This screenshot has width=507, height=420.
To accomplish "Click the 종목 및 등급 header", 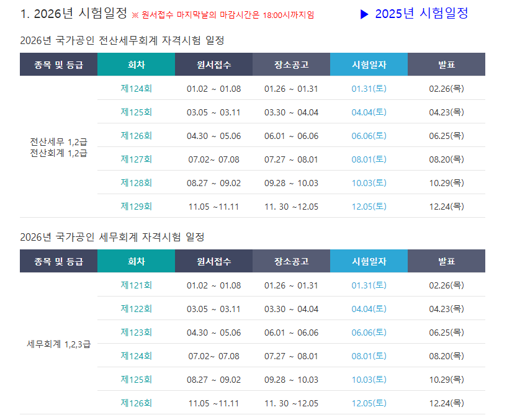I will (58, 64).
